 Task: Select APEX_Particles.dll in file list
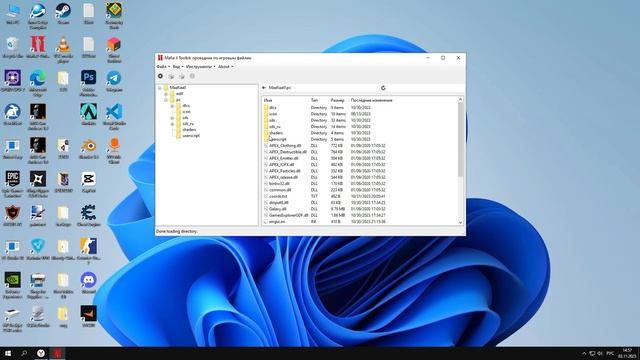284,171
